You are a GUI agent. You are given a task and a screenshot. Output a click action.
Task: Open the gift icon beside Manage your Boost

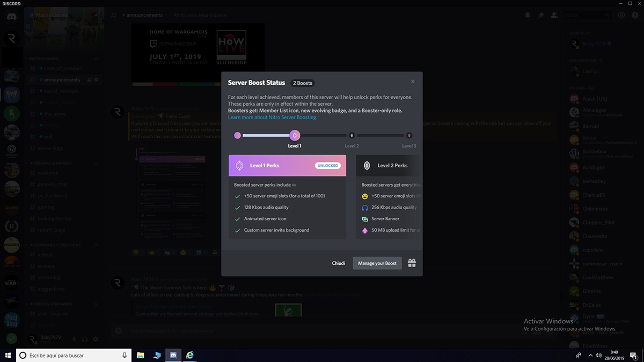pos(412,263)
